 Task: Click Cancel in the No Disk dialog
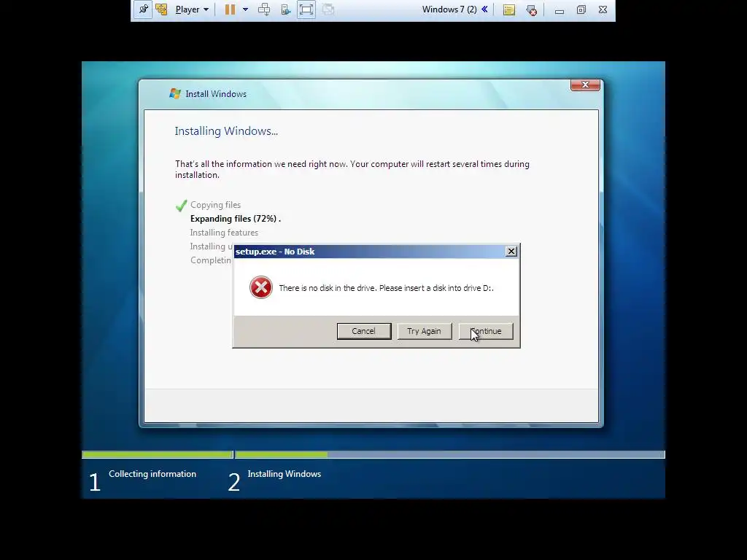(x=364, y=331)
